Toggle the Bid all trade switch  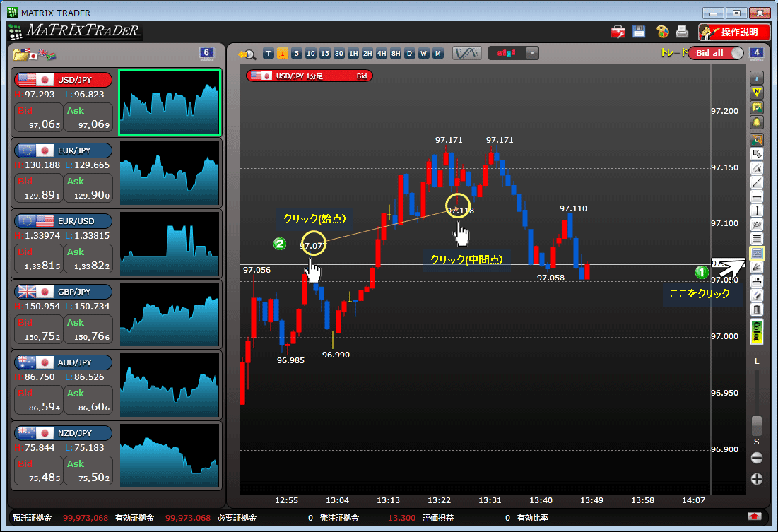pyautogui.click(x=716, y=53)
